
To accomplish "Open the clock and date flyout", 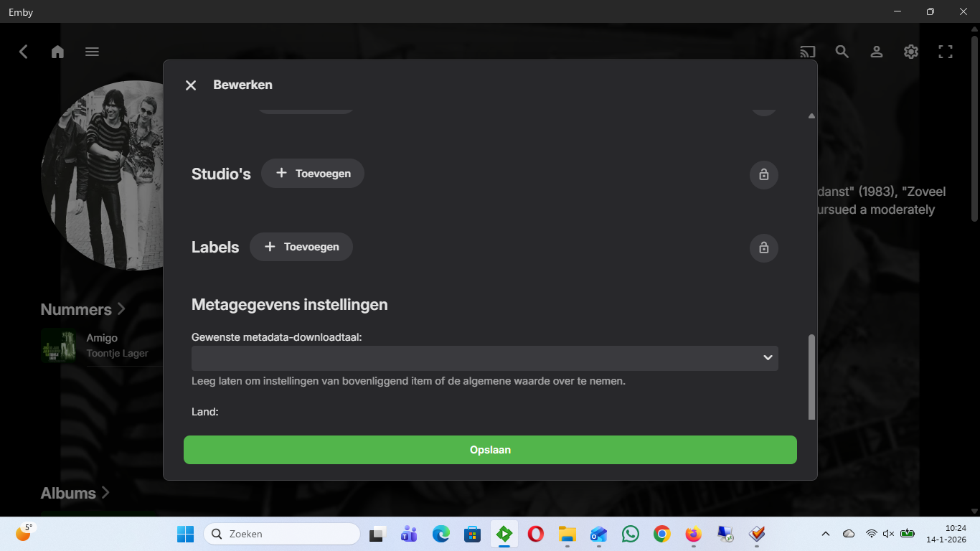I will pos(946,534).
